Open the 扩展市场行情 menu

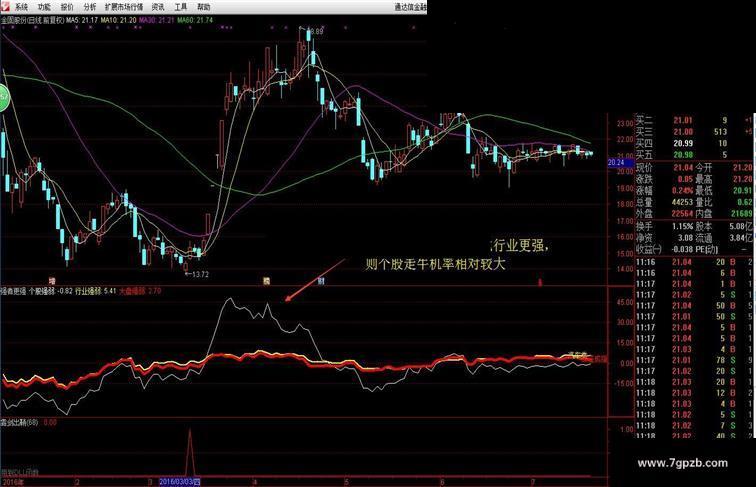pos(124,7)
